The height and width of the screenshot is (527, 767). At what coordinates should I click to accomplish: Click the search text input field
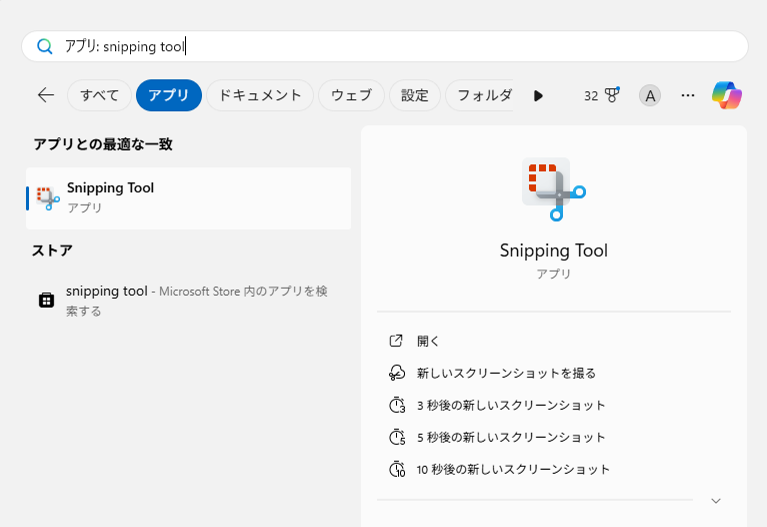pos(400,46)
